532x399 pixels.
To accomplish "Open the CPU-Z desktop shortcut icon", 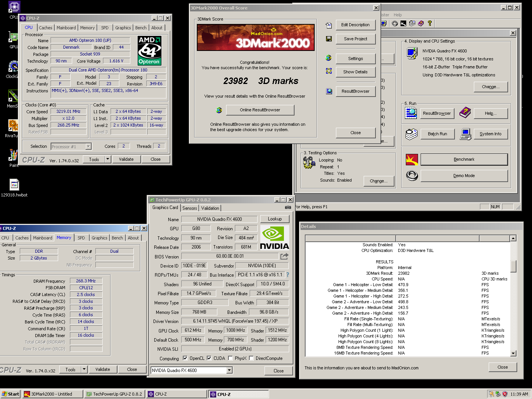I will point(14,7).
